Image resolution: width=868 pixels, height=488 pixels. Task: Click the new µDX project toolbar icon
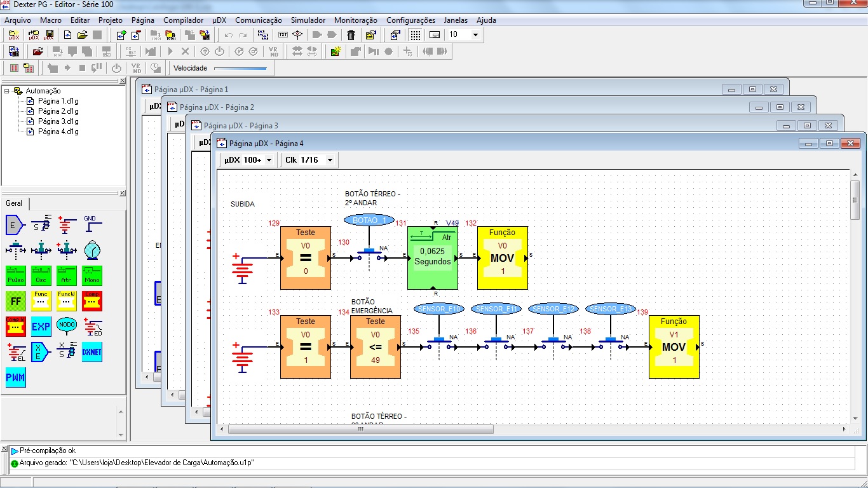coord(13,35)
